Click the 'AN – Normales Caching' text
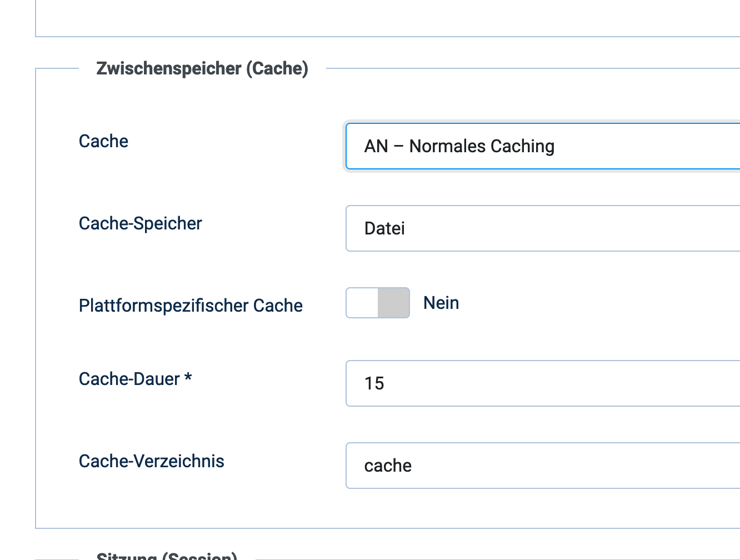 pyautogui.click(x=459, y=146)
